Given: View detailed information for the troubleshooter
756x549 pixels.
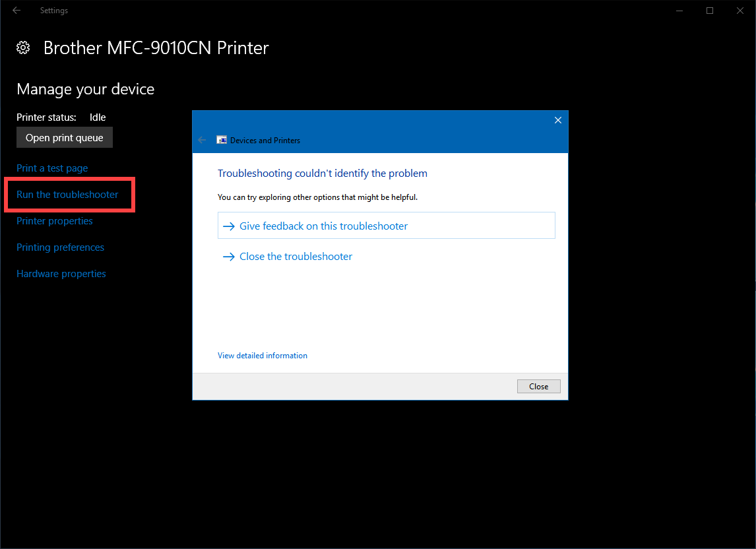Looking at the screenshot, I should [263, 356].
